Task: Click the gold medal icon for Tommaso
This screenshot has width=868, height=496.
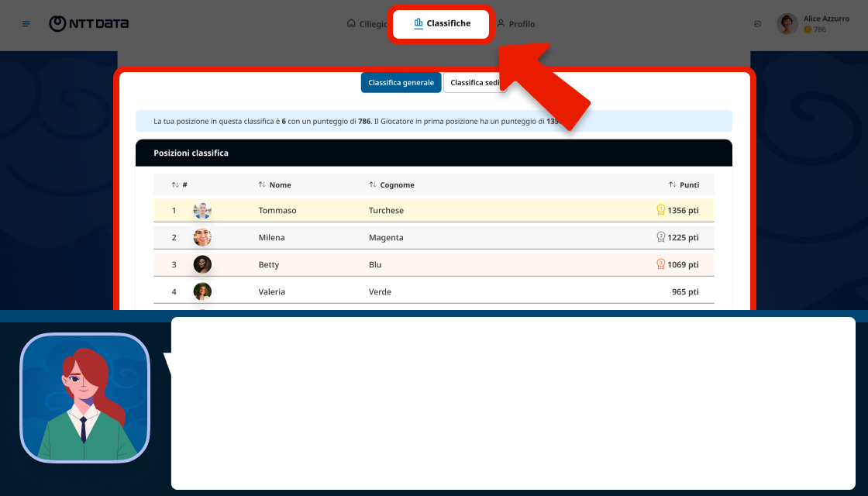Action: pos(660,210)
